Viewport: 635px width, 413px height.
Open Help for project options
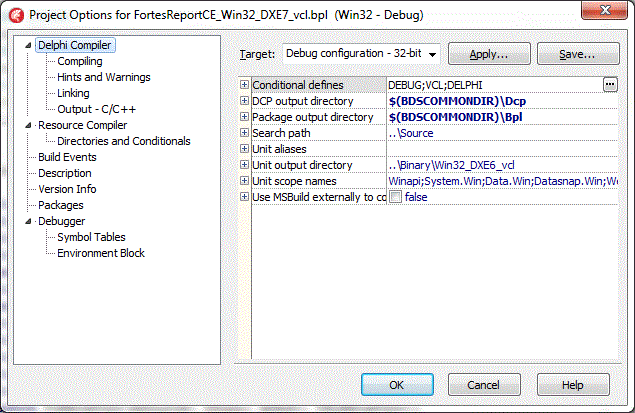[x=573, y=385]
